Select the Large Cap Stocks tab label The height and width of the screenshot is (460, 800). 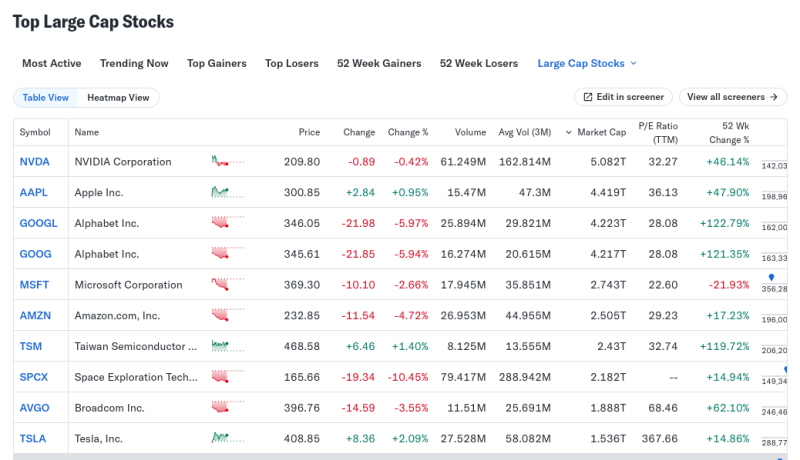click(581, 63)
